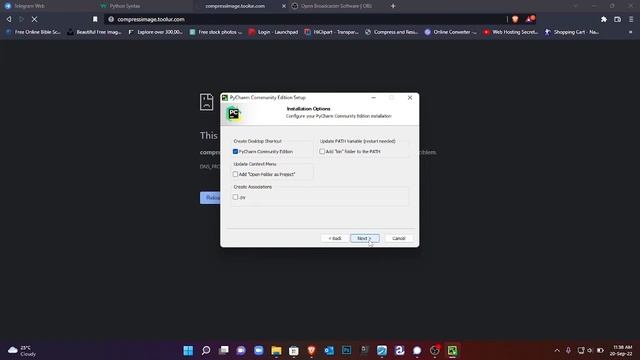
Task: Open Compress and Resize bookmark
Action: [x=391, y=32]
